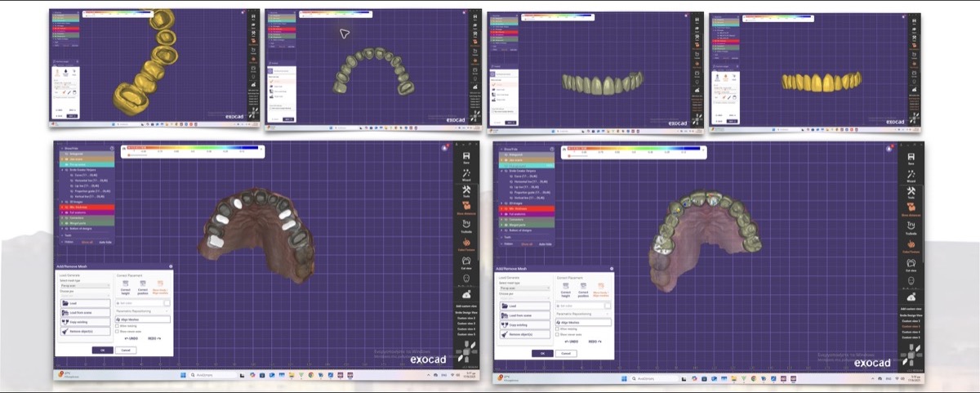This screenshot has width=980, height=393.
Task: Toggle Show viewer axes checkbox in bottom-right dialog
Action: pyautogui.click(x=557, y=334)
